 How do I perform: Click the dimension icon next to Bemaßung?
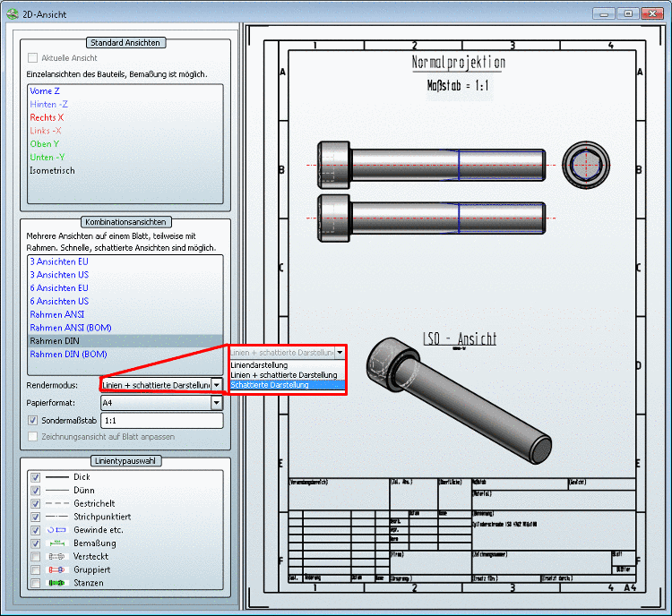(x=56, y=543)
